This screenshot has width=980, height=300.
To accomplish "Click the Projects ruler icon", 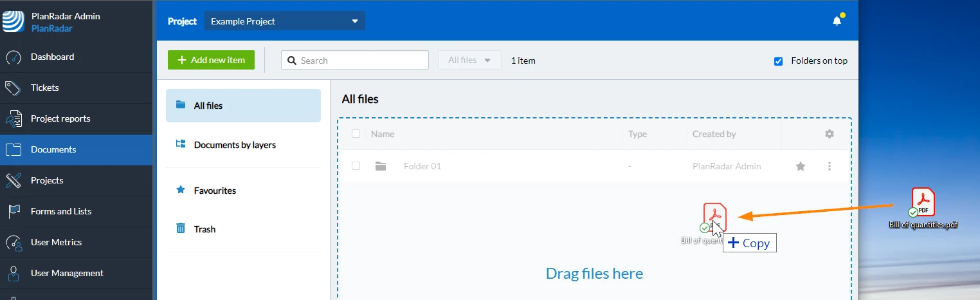I will (14, 180).
